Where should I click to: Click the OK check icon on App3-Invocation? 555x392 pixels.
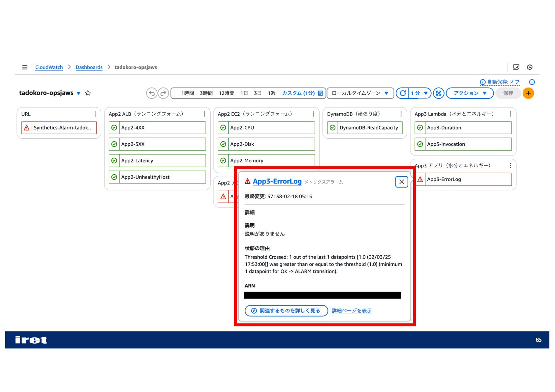pos(420,144)
